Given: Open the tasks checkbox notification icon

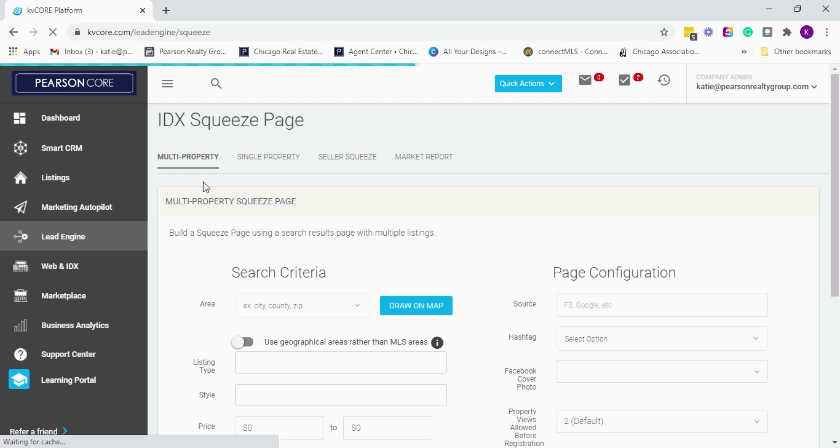Looking at the screenshot, I should 624,80.
